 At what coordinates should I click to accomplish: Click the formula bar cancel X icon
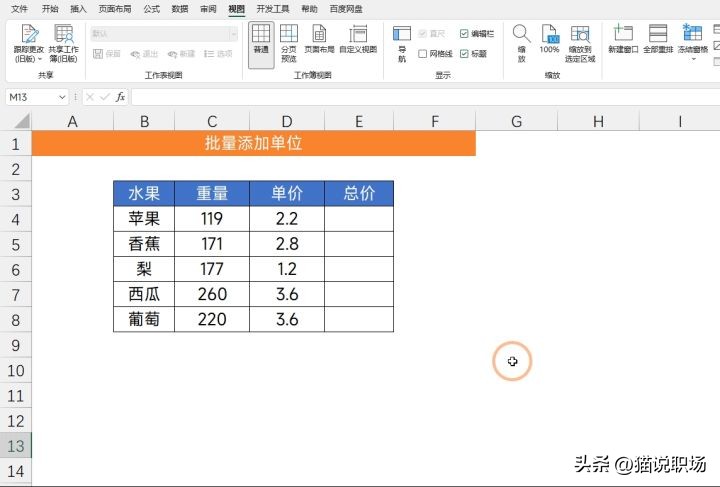coord(90,97)
